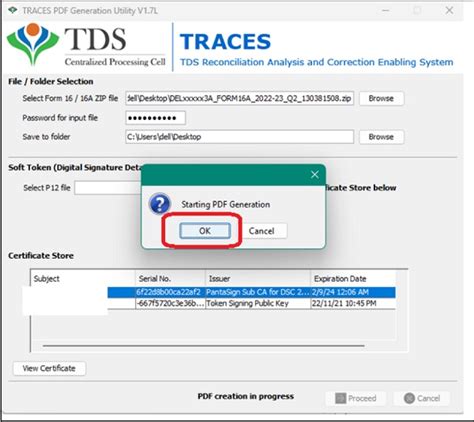Click the TDS Centralized Processing Cell logo
474x422 pixels.
click(86, 45)
